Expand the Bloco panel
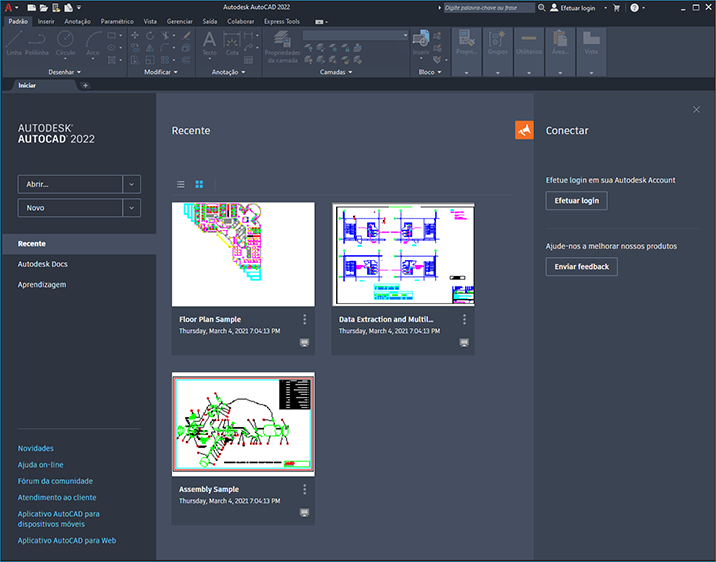The height and width of the screenshot is (562, 716). [x=430, y=72]
